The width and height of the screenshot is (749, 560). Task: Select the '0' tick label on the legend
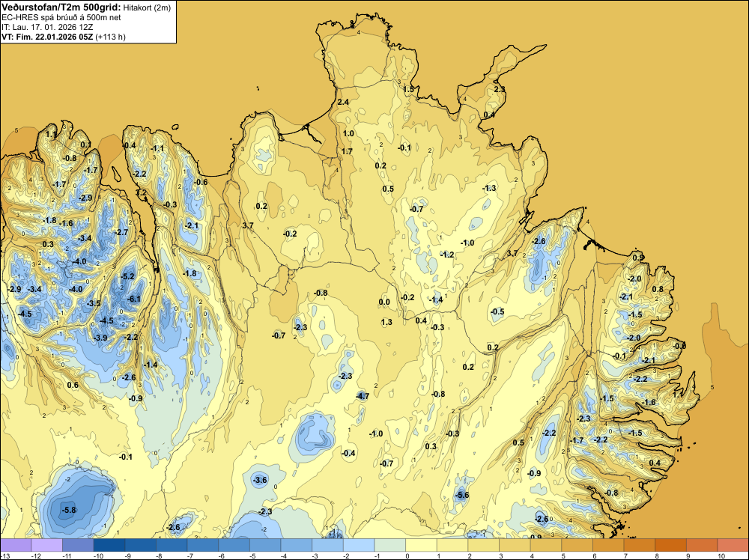(406, 556)
